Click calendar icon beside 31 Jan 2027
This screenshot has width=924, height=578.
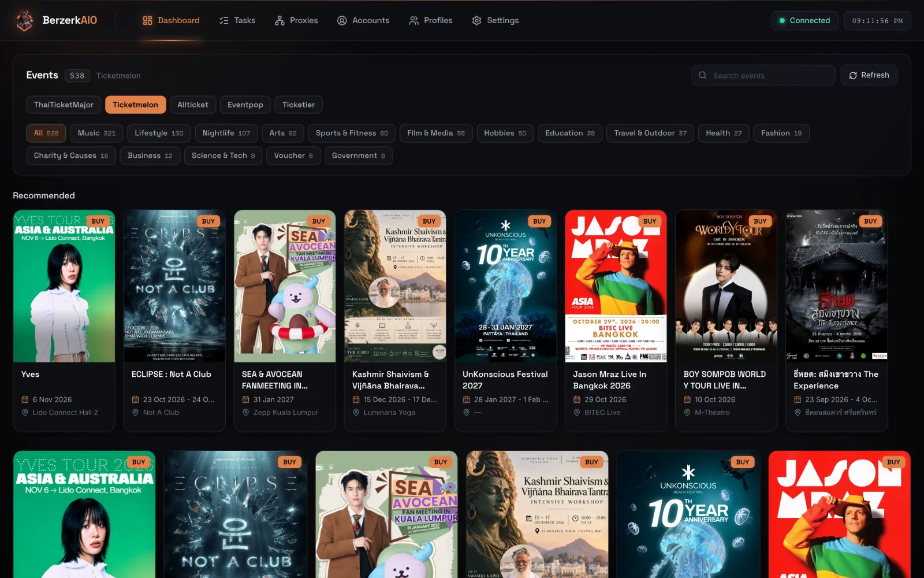245,399
